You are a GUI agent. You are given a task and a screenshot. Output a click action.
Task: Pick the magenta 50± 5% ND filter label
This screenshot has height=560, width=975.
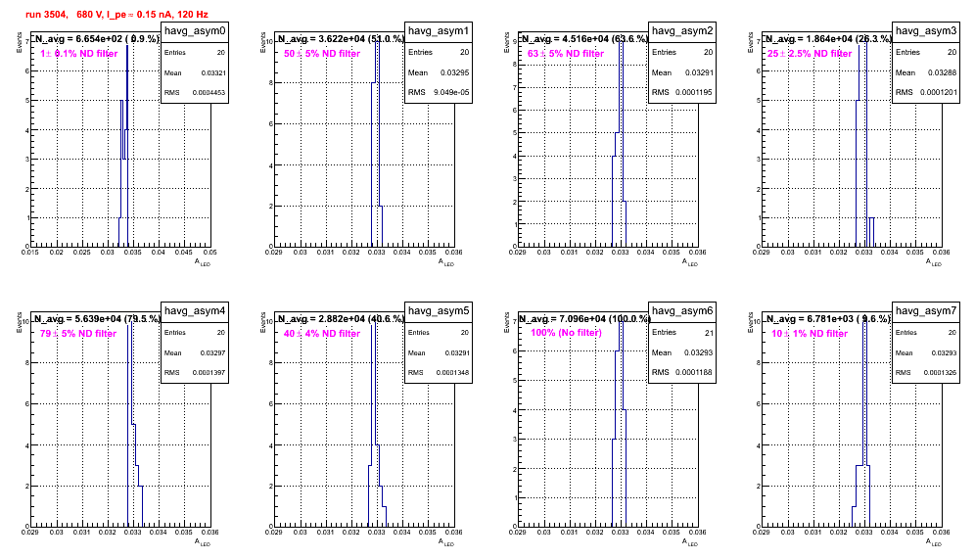click(x=322, y=54)
